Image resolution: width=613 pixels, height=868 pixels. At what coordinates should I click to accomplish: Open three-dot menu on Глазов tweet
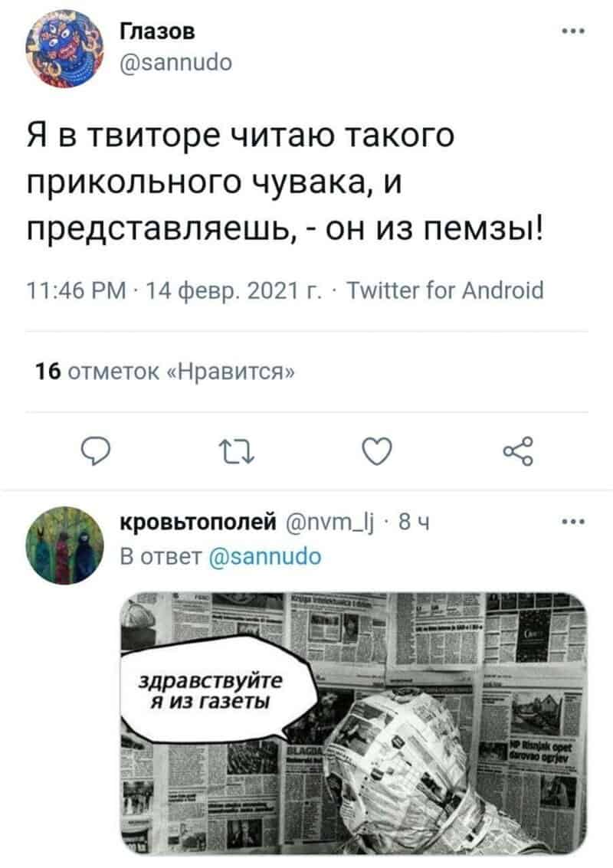(x=572, y=31)
